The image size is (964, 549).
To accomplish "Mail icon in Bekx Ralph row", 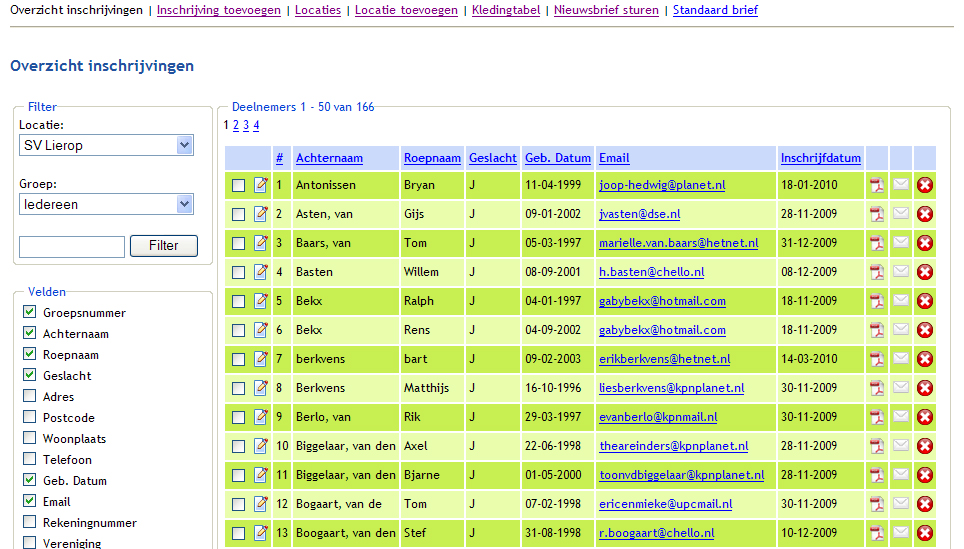I will click(x=901, y=299).
